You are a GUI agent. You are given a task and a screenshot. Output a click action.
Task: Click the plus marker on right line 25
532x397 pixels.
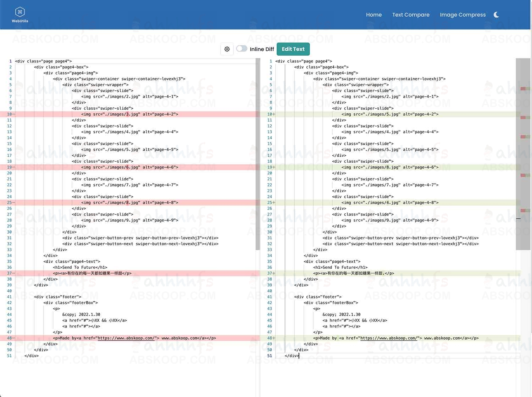274,203
